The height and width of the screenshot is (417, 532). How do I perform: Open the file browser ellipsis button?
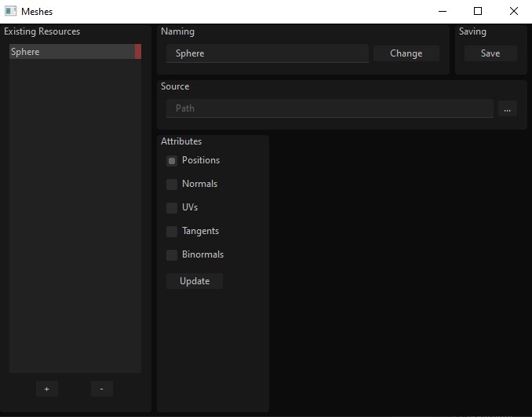(507, 108)
